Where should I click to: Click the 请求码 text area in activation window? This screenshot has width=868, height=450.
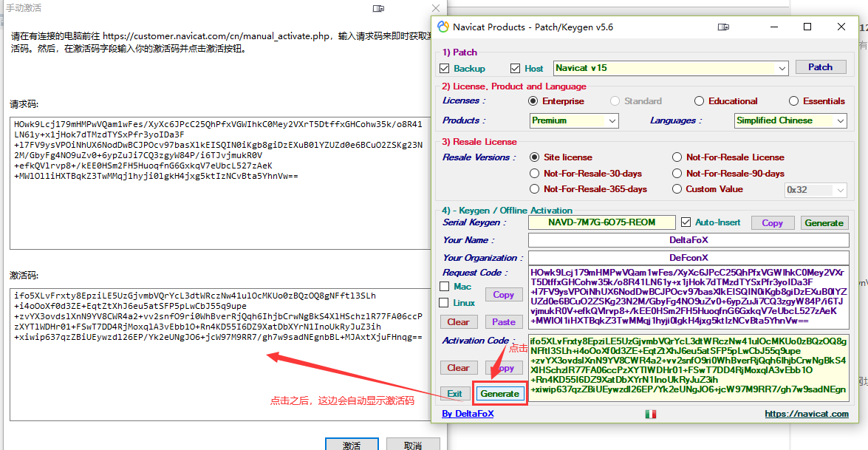(x=220, y=183)
